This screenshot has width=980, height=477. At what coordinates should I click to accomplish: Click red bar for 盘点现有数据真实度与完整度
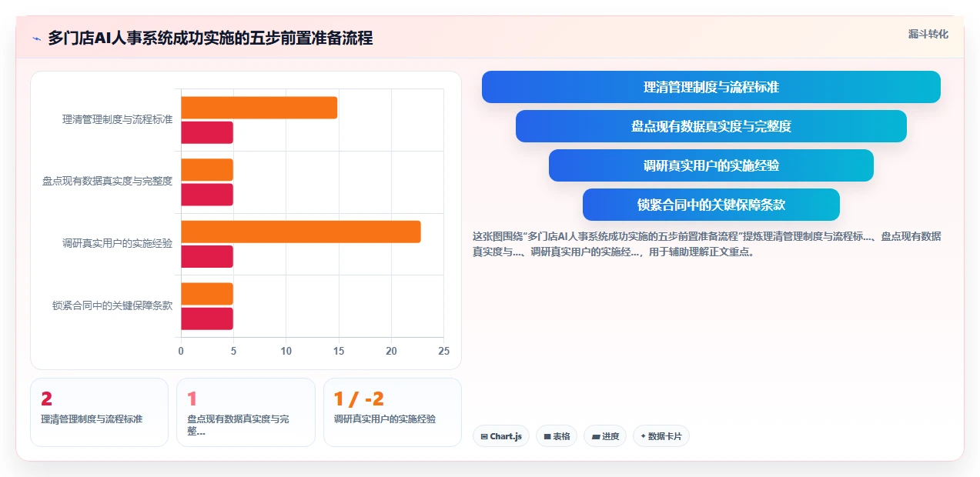tap(207, 194)
